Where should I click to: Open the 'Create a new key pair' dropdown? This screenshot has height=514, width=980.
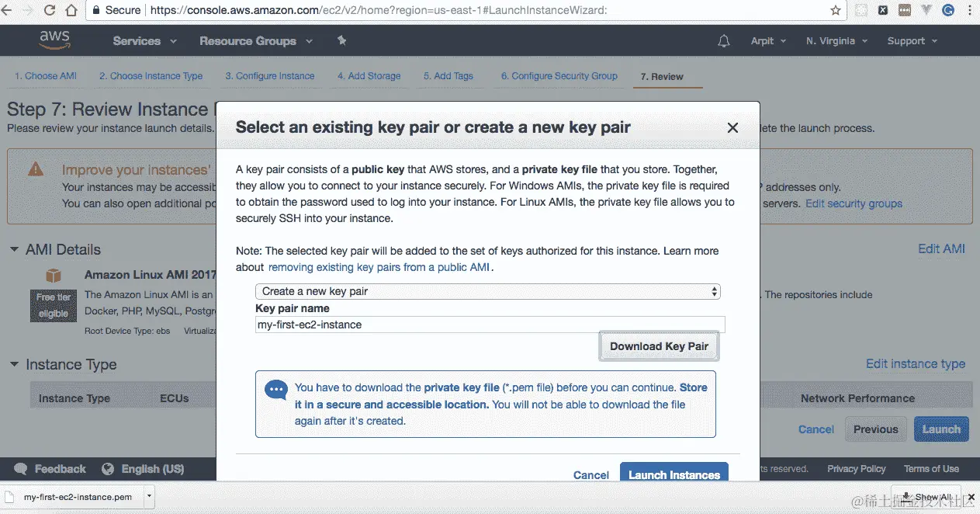pos(487,291)
